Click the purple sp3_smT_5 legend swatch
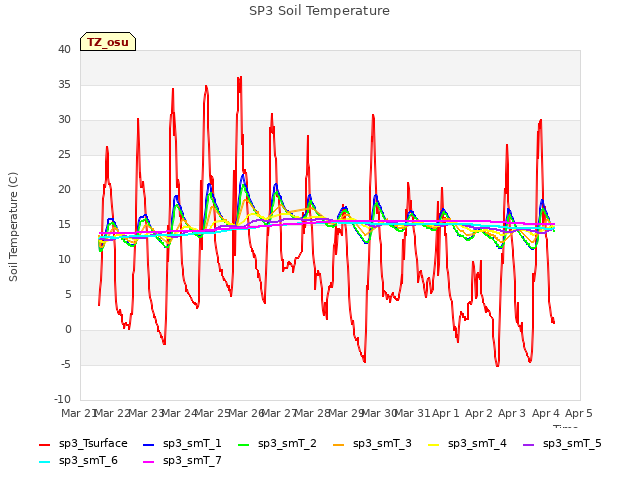 (x=529, y=445)
